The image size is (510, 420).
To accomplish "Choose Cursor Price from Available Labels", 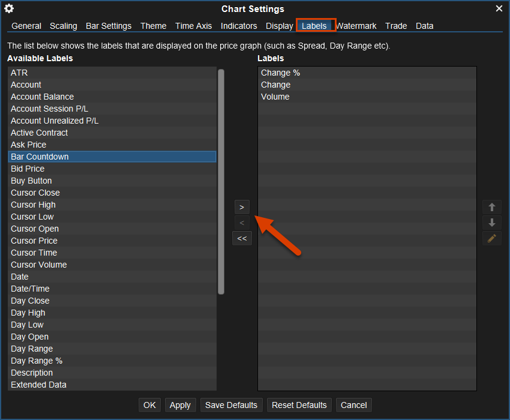I will click(x=34, y=241).
